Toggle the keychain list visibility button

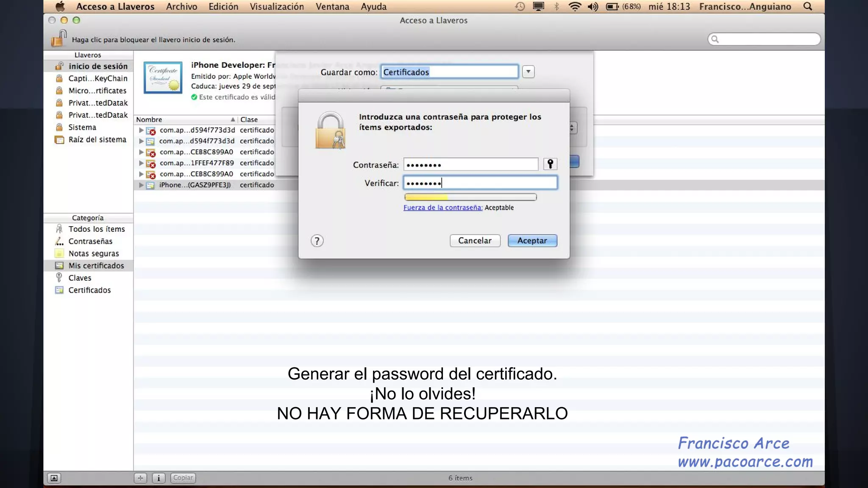coord(54,478)
